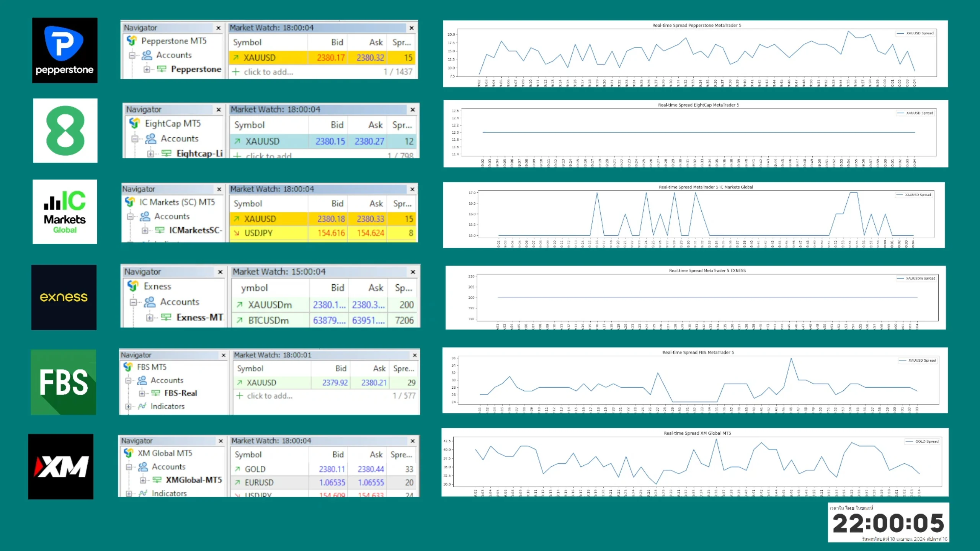Click the up-arrow icon beside BTCUSDm in Exness Market Watch

[239, 320]
